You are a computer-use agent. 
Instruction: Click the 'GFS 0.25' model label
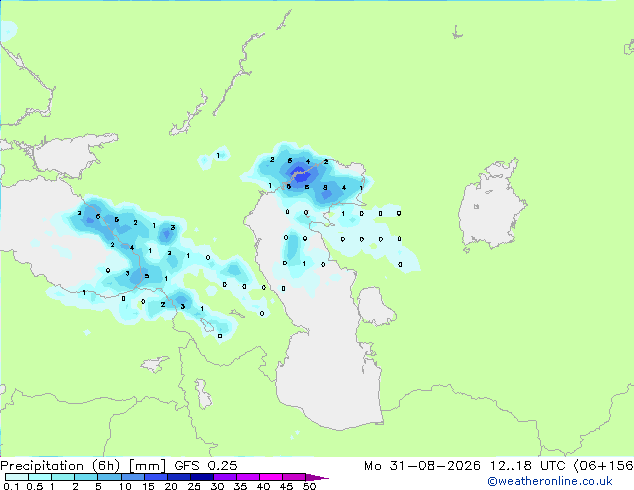pyautogui.click(x=206, y=466)
